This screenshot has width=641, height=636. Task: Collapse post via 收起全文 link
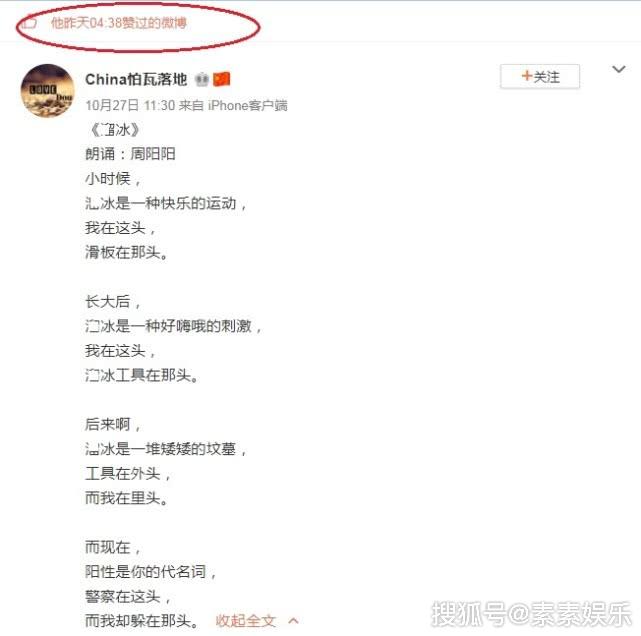(246, 621)
